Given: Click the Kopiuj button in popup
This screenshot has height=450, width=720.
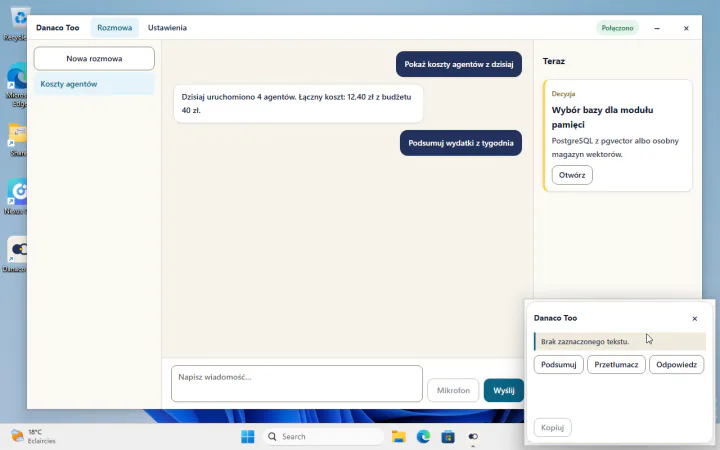Looking at the screenshot, I should click(552, 428).
